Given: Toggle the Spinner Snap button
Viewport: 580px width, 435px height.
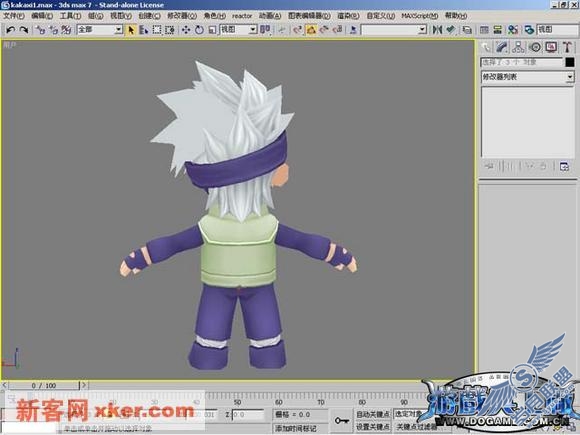Looking at the screenshot, I should click(338, 30).
